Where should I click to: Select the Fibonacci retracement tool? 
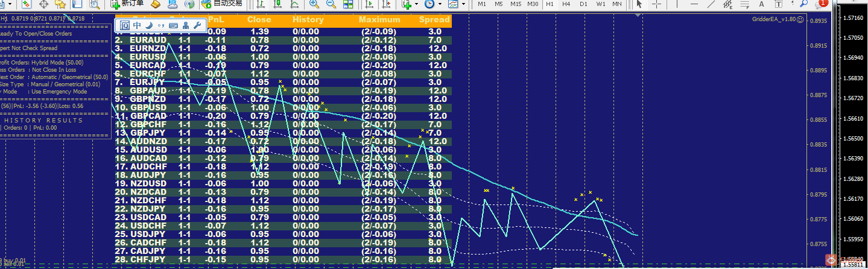tap(745, 4)
